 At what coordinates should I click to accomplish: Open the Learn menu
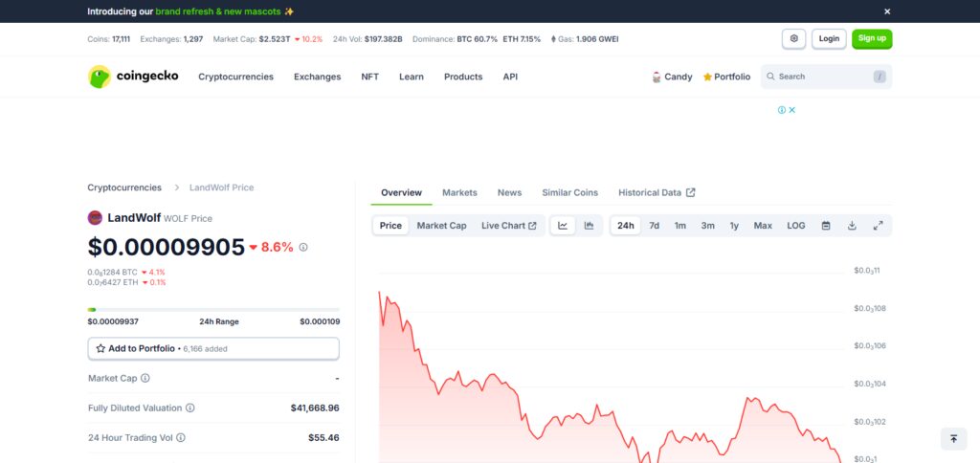click(412, 77)
